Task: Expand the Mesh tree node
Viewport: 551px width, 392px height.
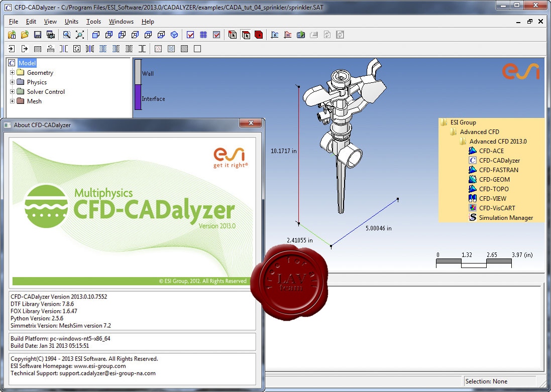Action: 12,101
